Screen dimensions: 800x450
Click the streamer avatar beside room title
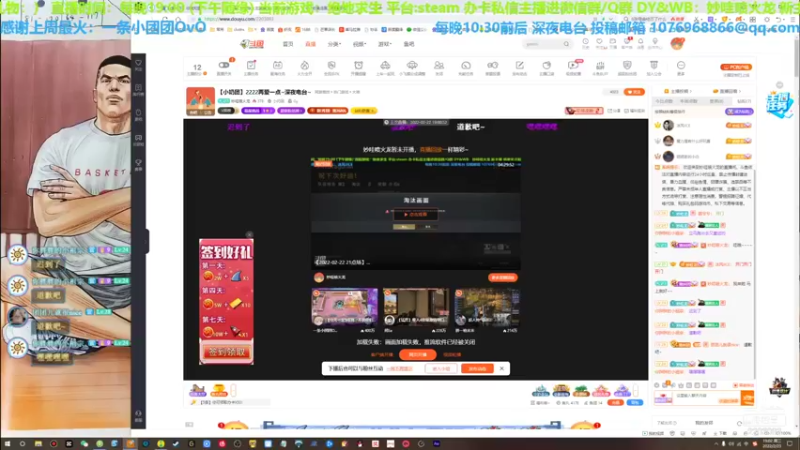(200, 101)
